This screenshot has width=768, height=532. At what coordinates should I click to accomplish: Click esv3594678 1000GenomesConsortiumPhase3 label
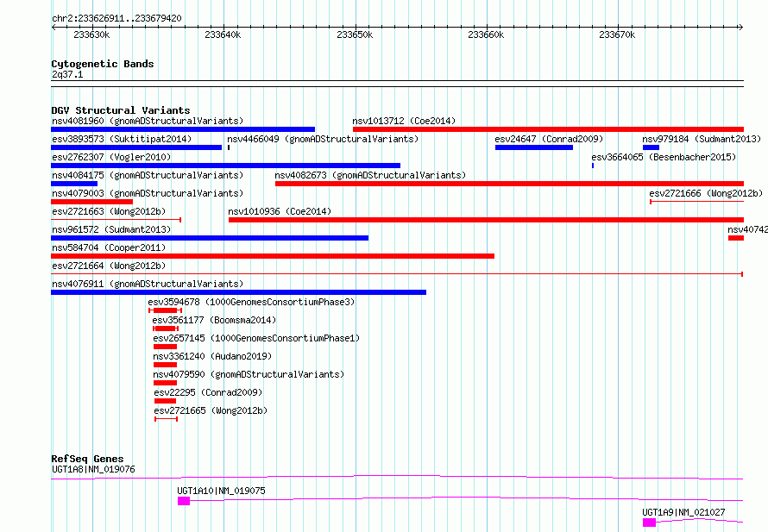(251, 302)
